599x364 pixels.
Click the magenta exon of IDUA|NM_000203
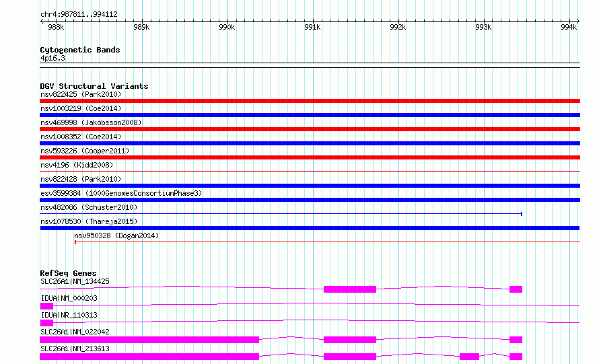(x=46, y=306)
